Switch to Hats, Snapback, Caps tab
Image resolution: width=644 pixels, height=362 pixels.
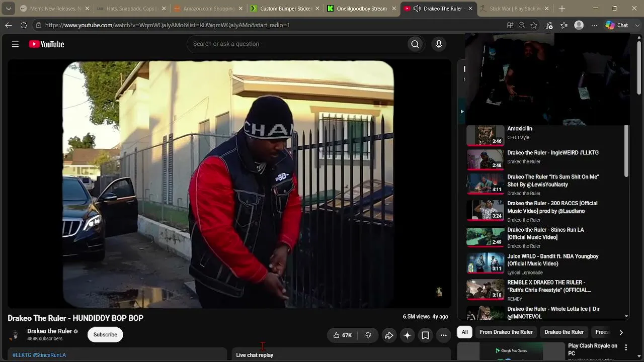[131, 9]
